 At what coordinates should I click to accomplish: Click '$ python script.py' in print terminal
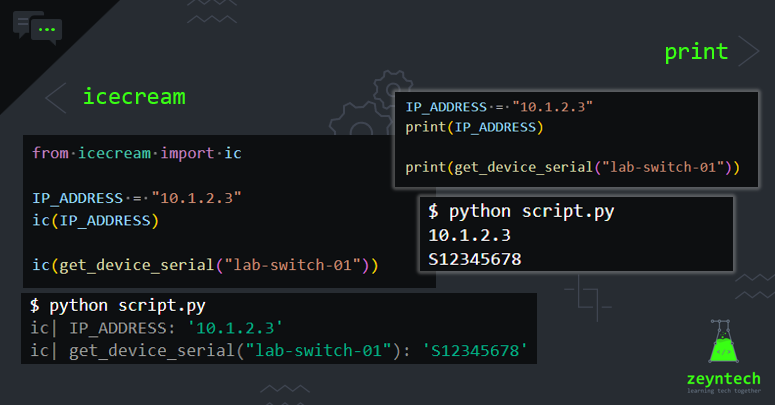pyautogui.click(x=521, y=212)
